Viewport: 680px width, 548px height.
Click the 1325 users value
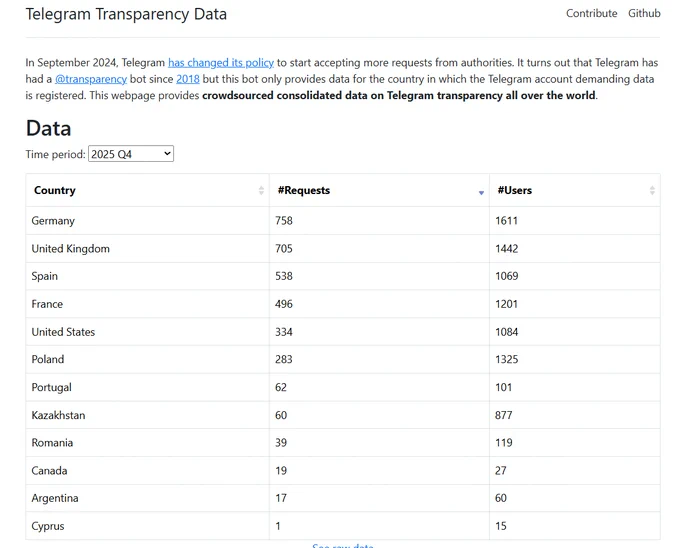click(507, 359)
